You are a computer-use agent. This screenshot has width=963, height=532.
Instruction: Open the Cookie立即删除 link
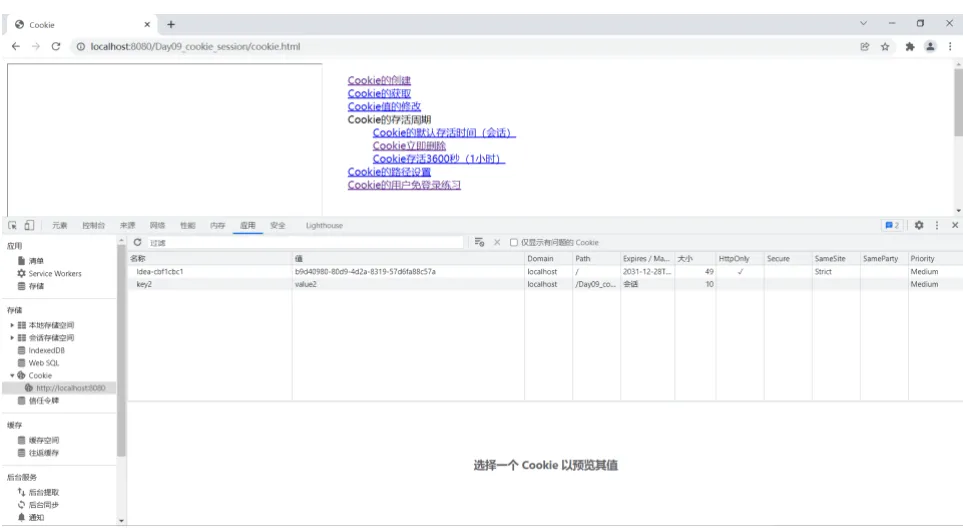409,146
